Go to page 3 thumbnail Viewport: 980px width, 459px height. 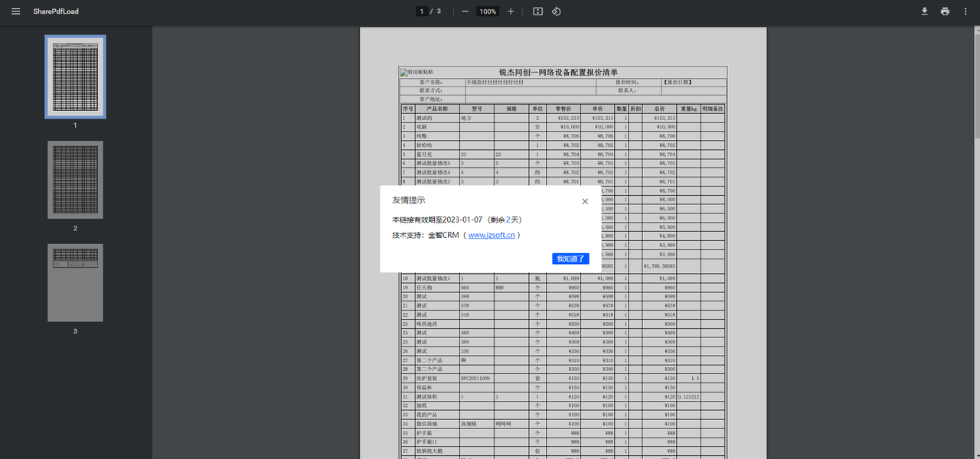coord(75,283)
